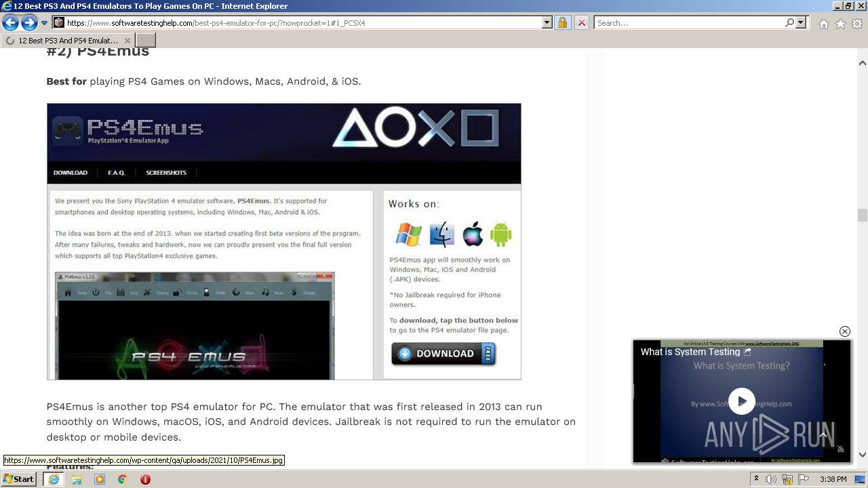Click the red Opera taskbar icon
This screenshot has height=488, width=868.
click(145, 479)
